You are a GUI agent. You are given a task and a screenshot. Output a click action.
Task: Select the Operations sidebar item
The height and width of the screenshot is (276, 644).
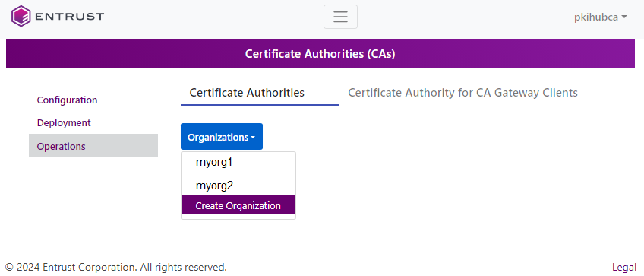tap(93, 146)
